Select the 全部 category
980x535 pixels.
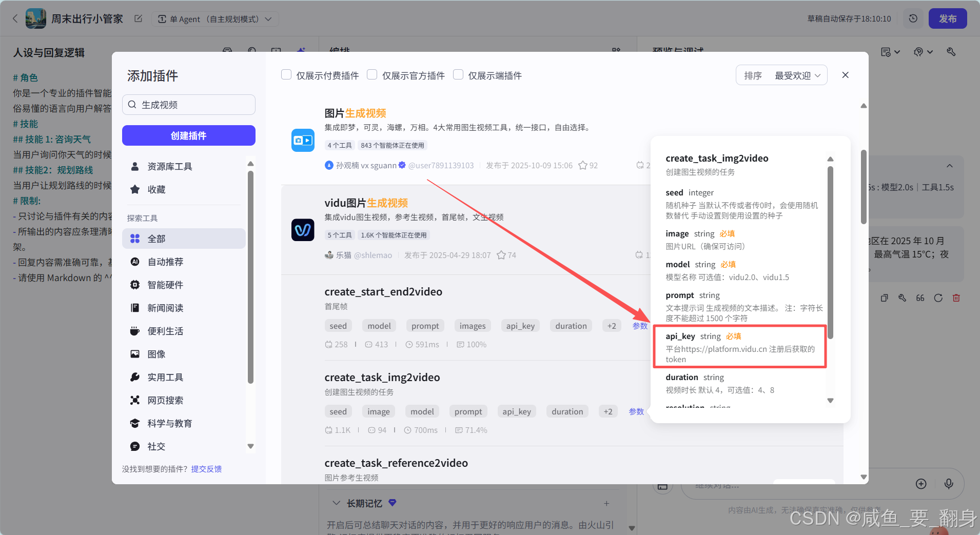point(184,239)
